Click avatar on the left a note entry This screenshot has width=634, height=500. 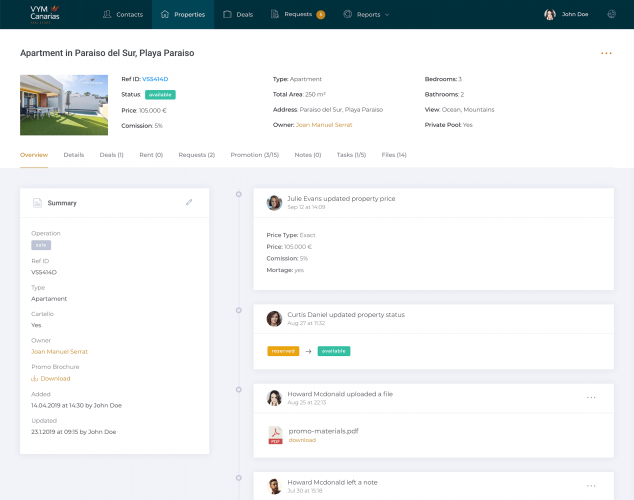(x=274, y=486)
